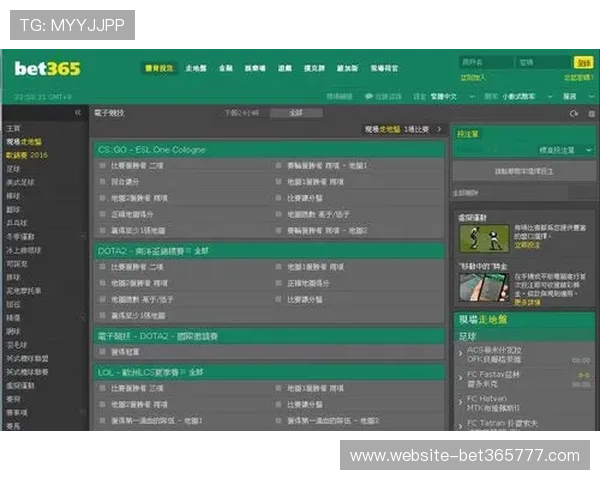Collapse the DOTA2 section header with 全部
This screenshot has height=480, width=600.
pyautogui.click(x=269, y=251)
